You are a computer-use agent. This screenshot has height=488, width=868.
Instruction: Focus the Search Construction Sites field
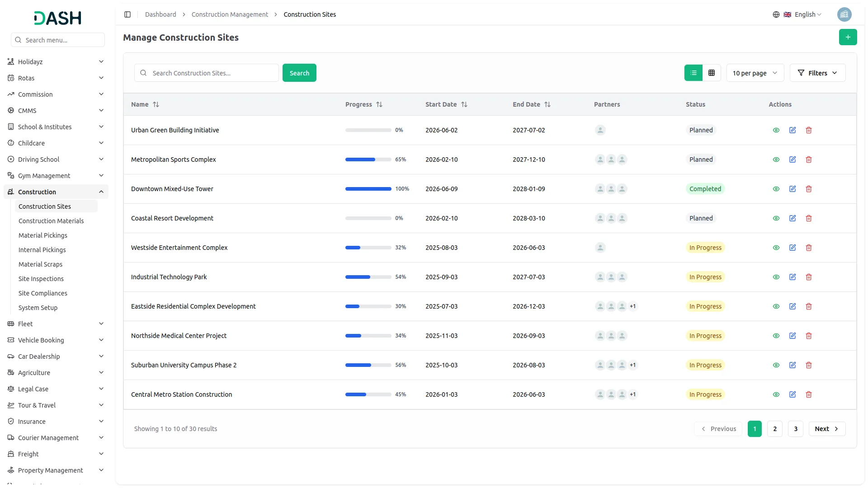(x=207, y=73)
